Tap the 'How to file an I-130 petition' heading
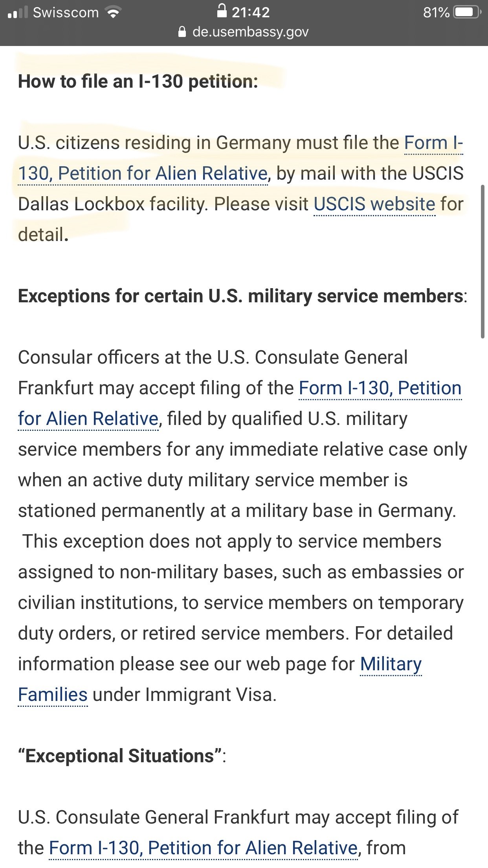The image size is (488, 868). [138, 82]
